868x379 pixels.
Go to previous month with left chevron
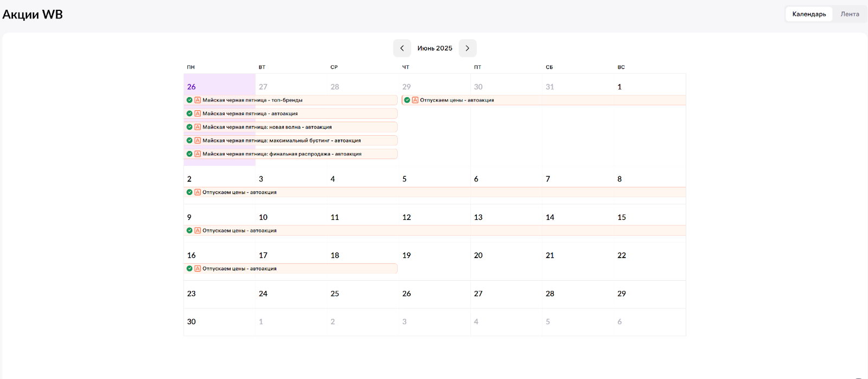click(402, 48)
